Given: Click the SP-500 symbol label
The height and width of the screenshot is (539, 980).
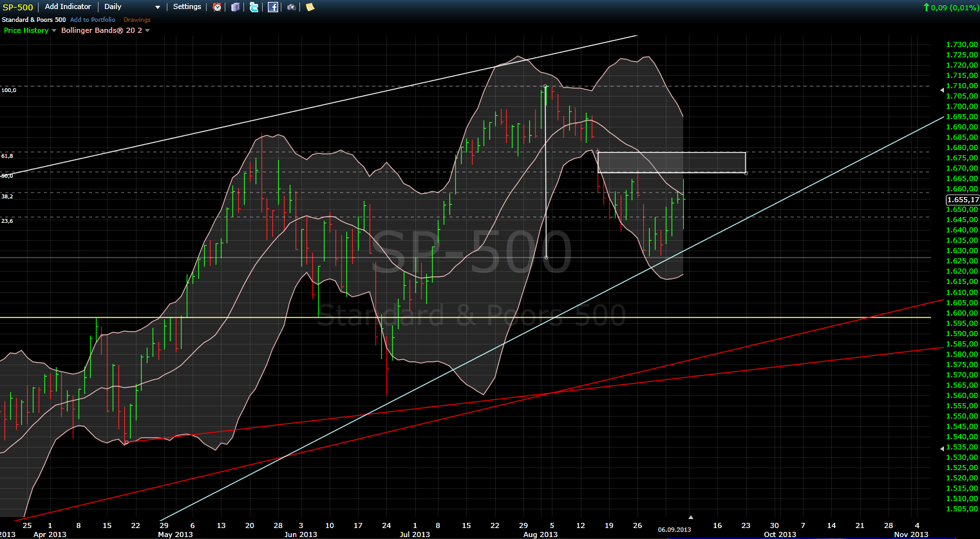Looking at the screenshot, I should pyautogui.click(x=18, y=8).
